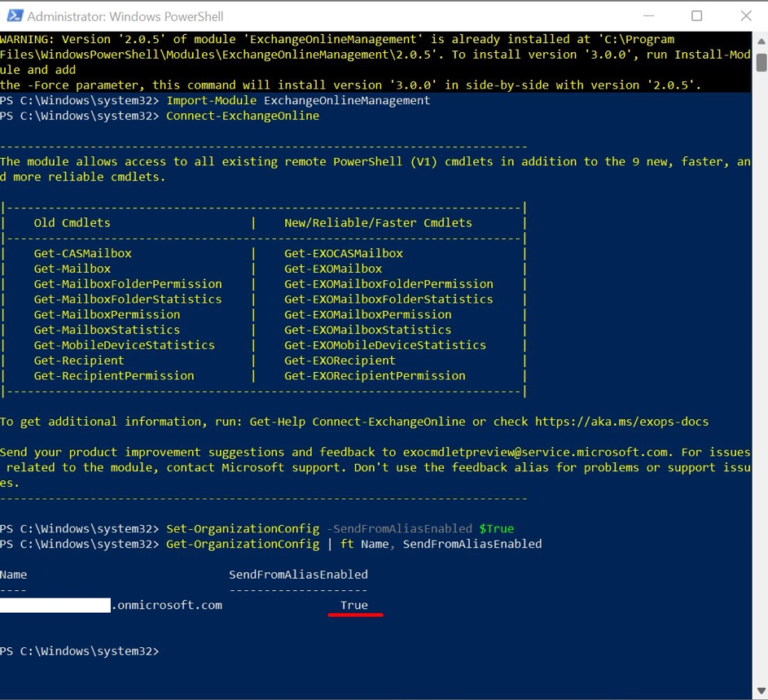Click the 'Old Cmdlets' column header
This screenshot has width=768, height=700.
coord(72,223)
